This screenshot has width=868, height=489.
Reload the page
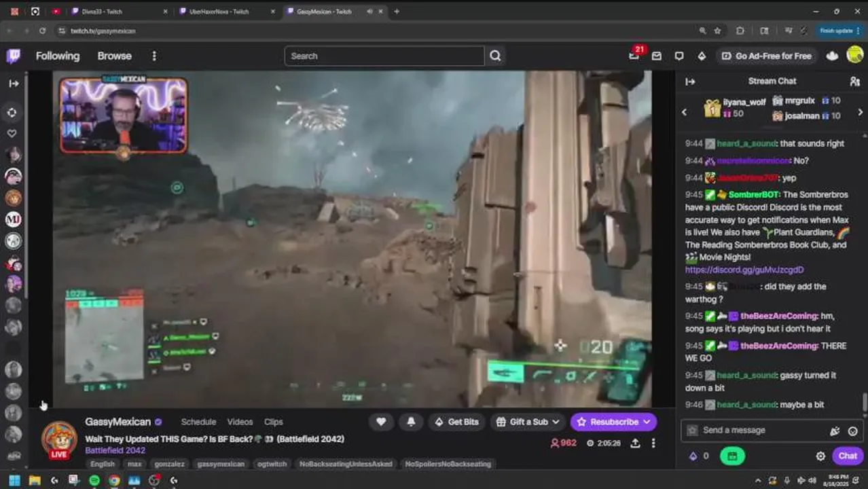pyautogui.click(x=42, y=31)
